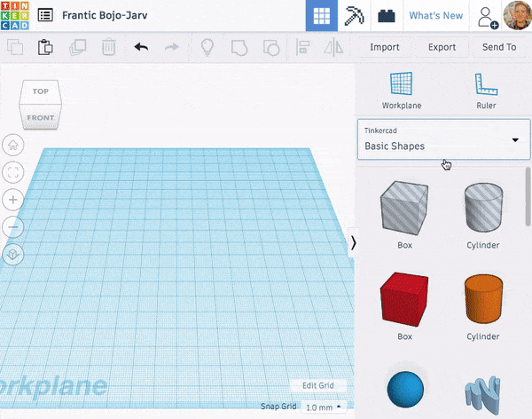532x419 pixels.
Task: Click the shapes panel scrollbar
Action: pos(528,197)
